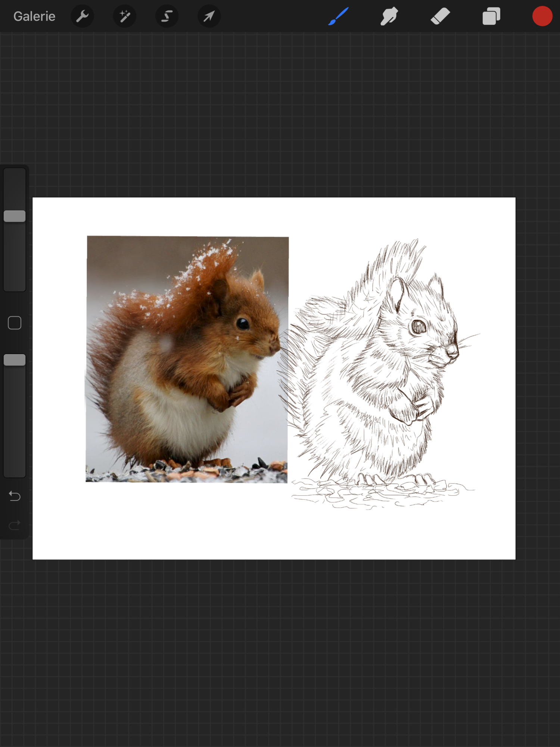This screenshot has height=747, width=560.
Task: Redo the undone action
Action: tap(15, 526)
